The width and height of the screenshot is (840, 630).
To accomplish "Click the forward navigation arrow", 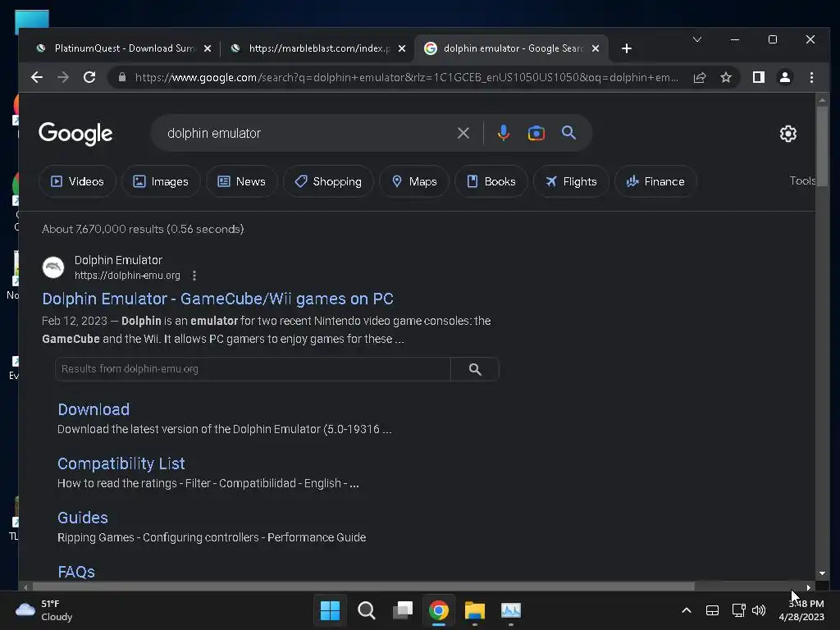I will (x=63, y=77).
